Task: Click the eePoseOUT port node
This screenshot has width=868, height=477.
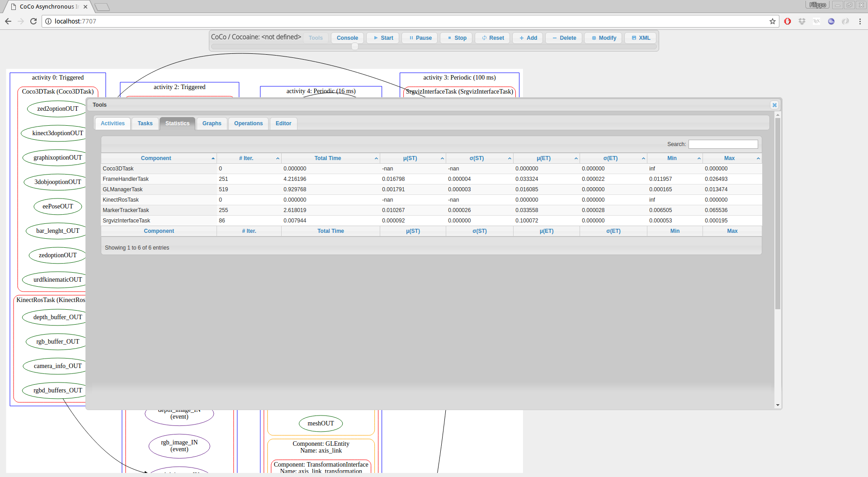Action: [x=58, y=207]
